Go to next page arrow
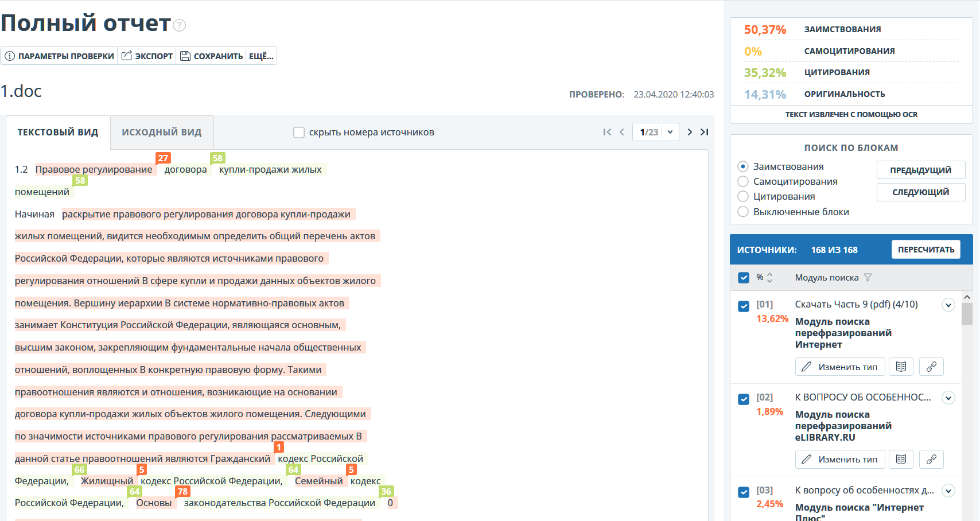This screenshot has width=980, height=521. point(690,132)
